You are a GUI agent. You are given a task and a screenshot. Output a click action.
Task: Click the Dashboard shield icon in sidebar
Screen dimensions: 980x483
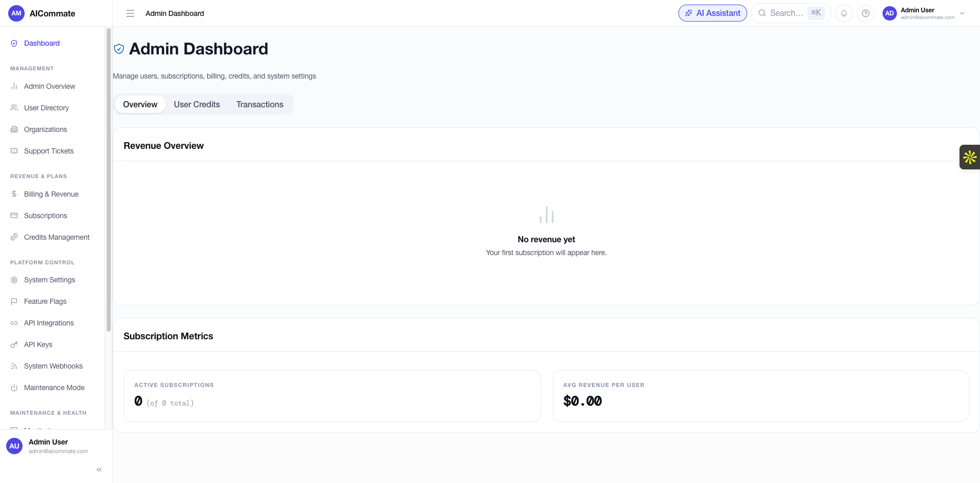(14, 43)
